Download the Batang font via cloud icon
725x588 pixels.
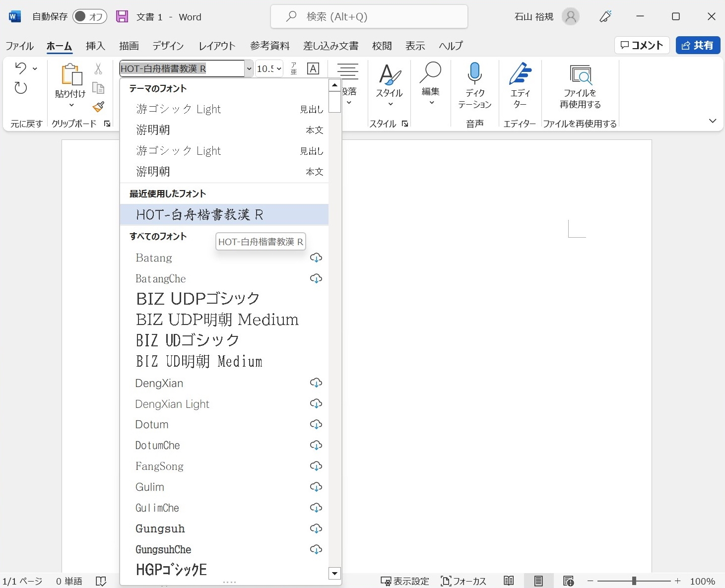point(316,258)
